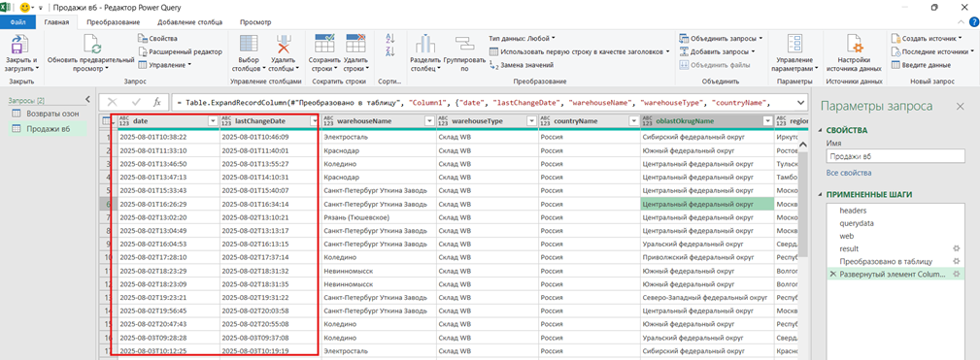Screen dimensions: 980x360
Task: Open filter dropdown of warehouseType column
Action: (531, 121)
